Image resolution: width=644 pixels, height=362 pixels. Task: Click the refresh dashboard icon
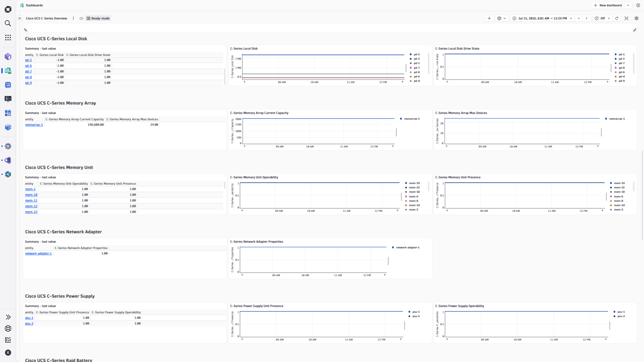click(617, 18)
